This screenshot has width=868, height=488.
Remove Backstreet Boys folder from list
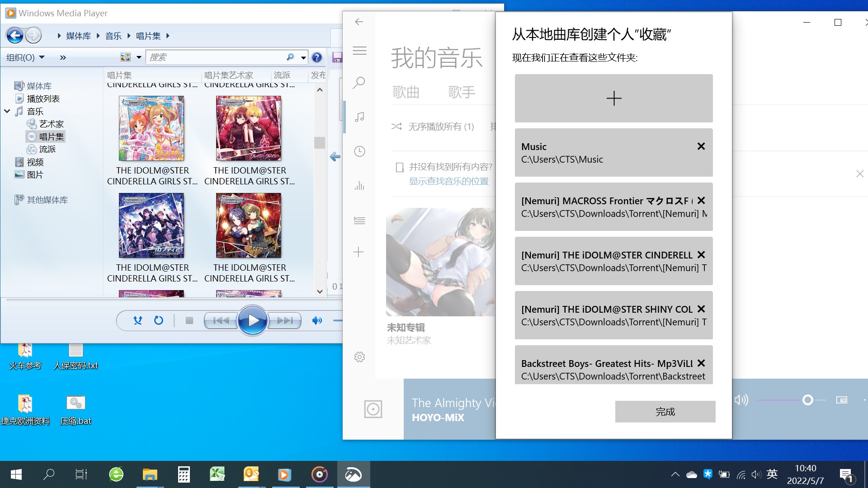[701, 363]
